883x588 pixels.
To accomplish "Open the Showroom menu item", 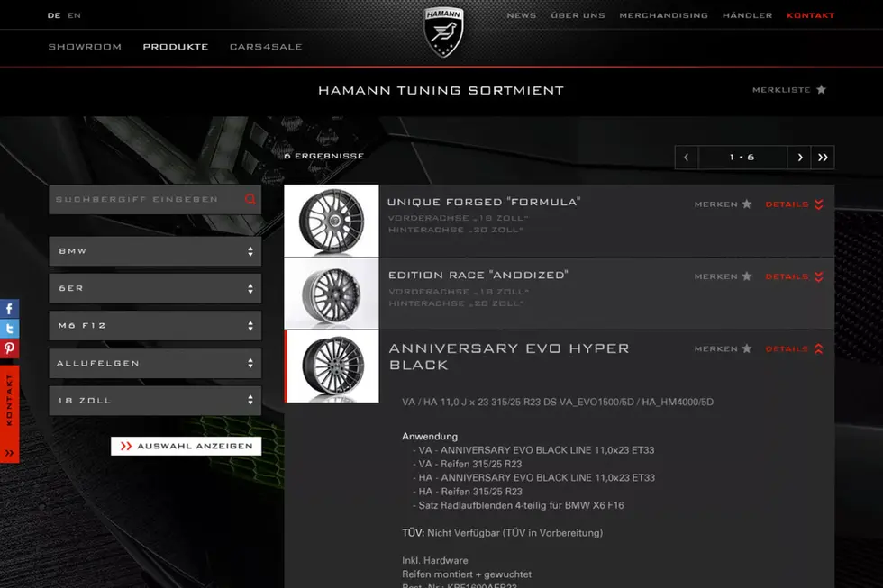I will tap(85, 47).
